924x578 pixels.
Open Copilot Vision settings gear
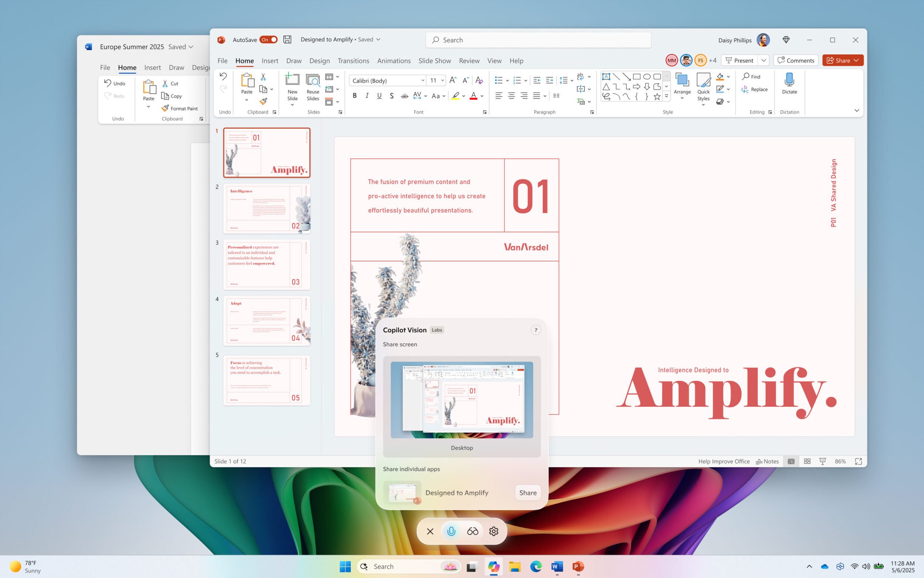pyautogui.click(x=493, y=531)
